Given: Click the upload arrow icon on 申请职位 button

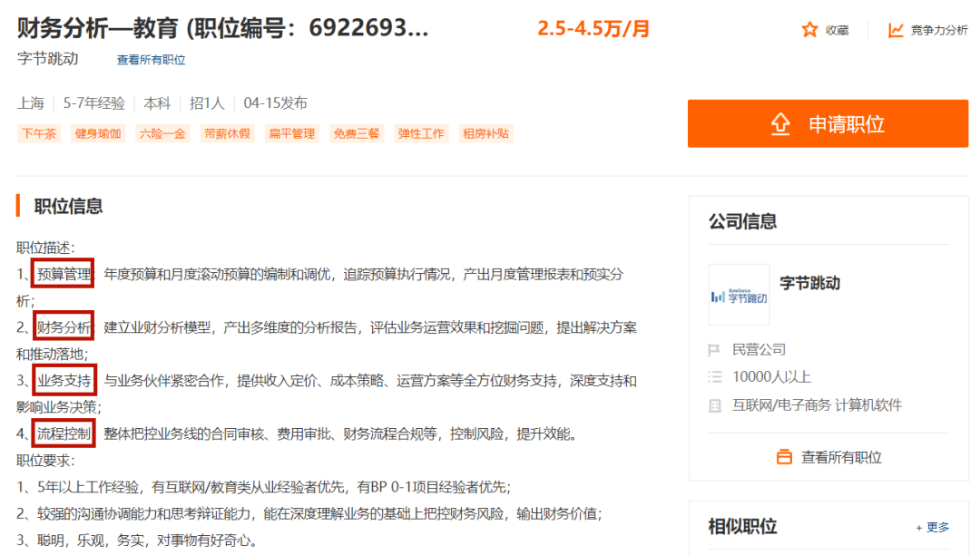Looking at the screenshot, I should point(781,124).
